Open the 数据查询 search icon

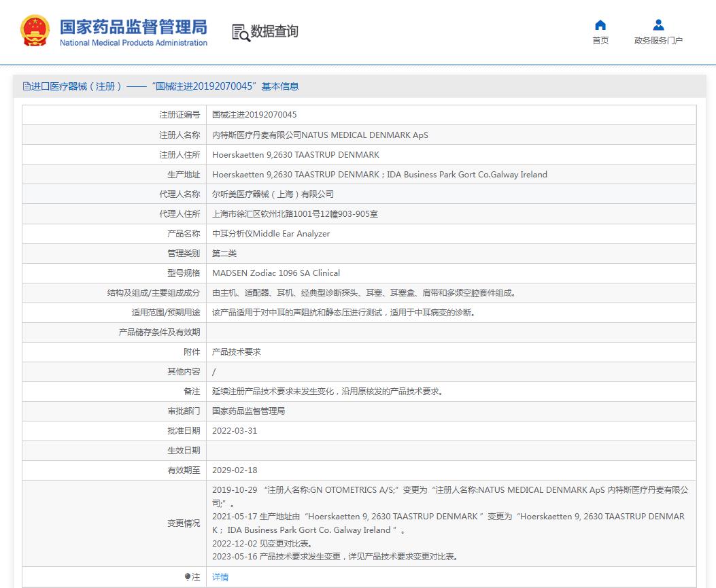point(241,33)
